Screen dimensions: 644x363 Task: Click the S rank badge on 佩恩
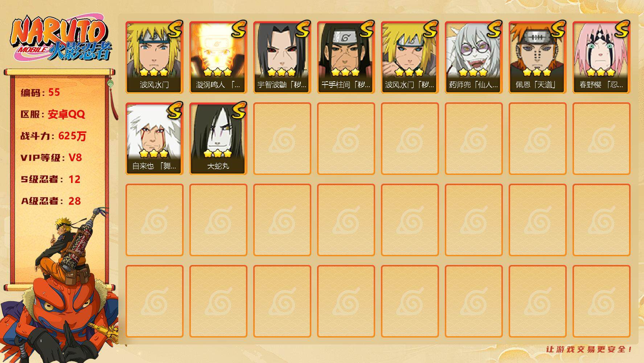point(558,29)
